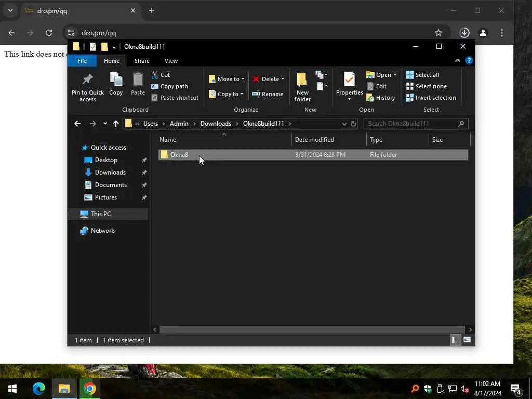Viewport: 532px width, 399px height.
Task: Open the File tab
Action: (x=82, y=61)
